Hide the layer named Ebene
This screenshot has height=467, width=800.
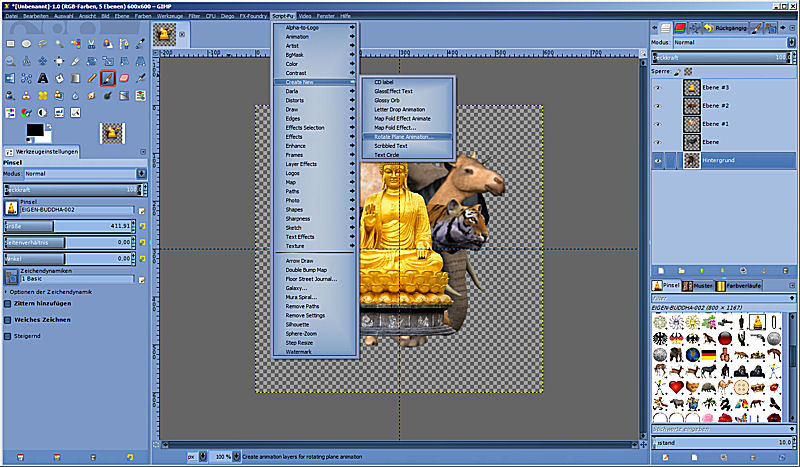[x=658, y=142]
